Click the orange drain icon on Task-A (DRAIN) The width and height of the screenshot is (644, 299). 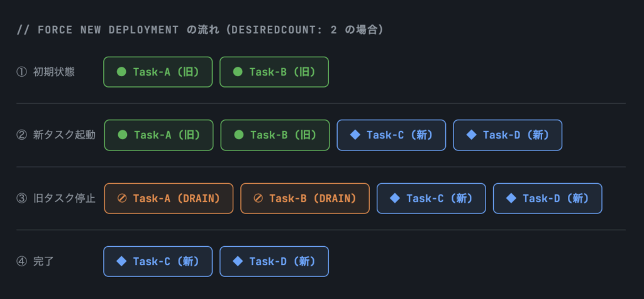click(x=122, y=198)
